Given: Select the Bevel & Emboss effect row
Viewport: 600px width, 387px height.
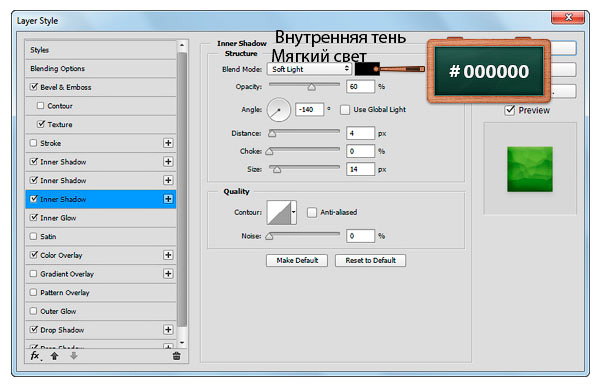Looking at the screenshot, I should click(101, 87).
